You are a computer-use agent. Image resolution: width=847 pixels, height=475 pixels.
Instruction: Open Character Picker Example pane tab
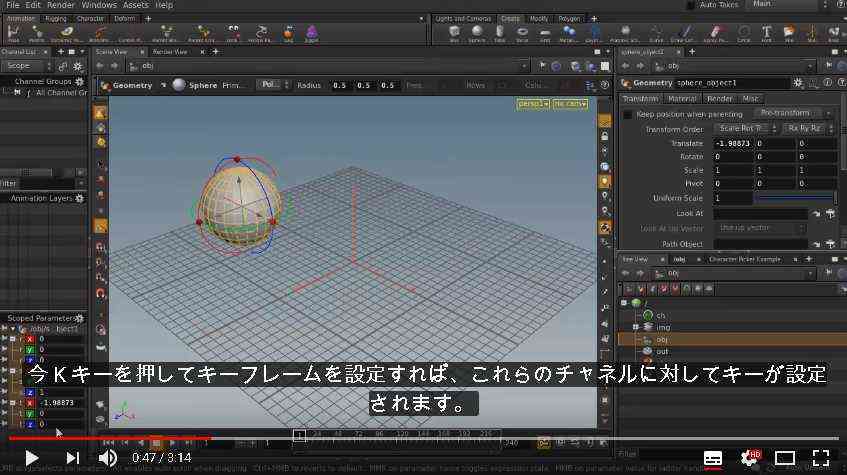(x=744, y=259)
